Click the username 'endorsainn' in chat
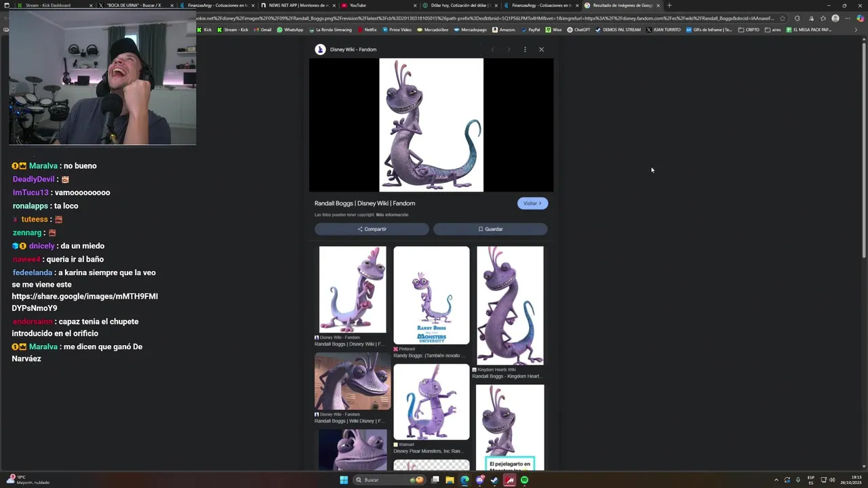This screenshot has height=488, width=868. coord(33,322)
